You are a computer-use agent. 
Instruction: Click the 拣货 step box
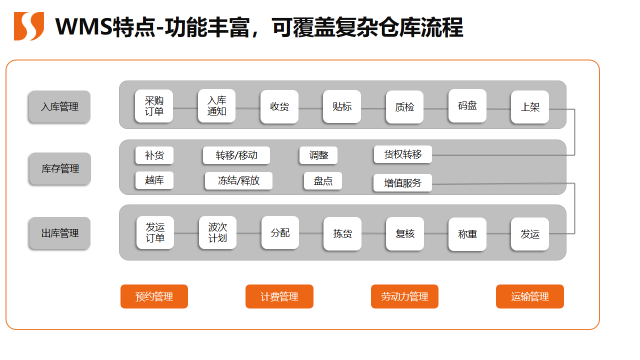point(342,233)
